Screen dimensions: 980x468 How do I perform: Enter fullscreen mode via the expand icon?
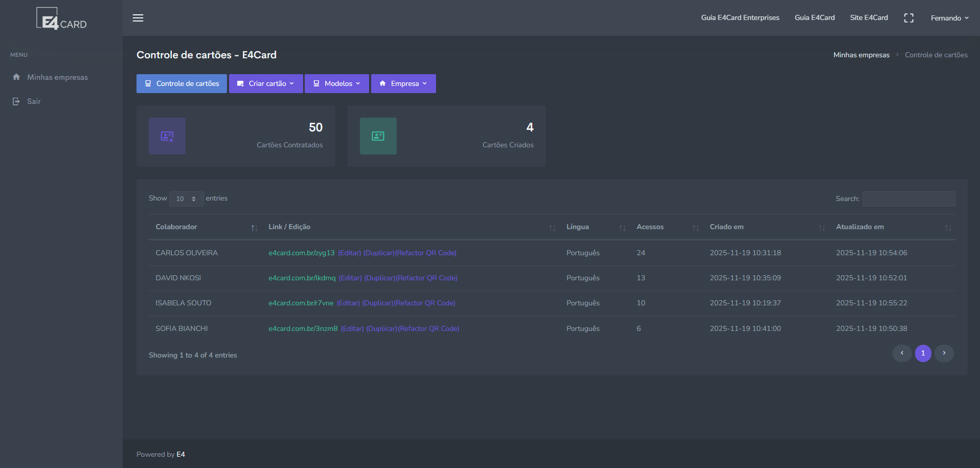(x=908, y=18)
